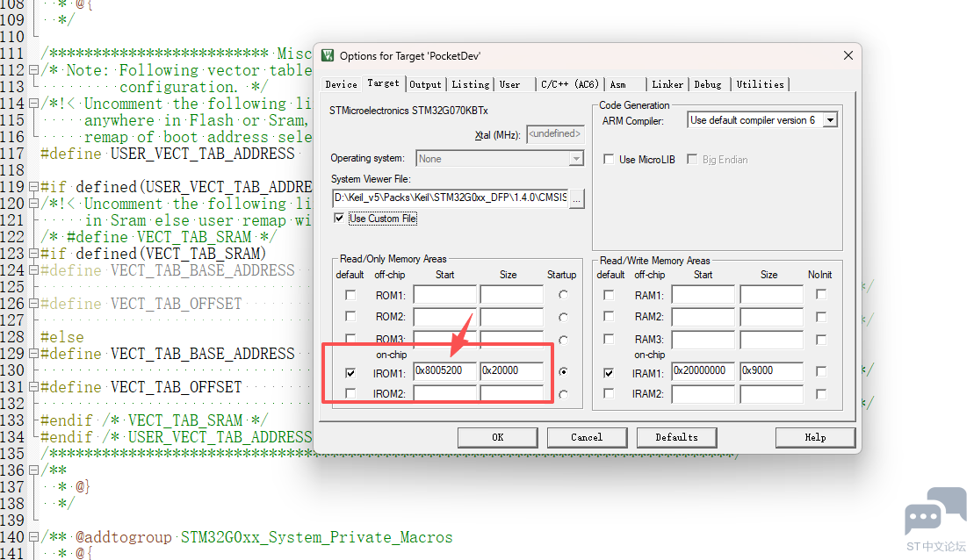974x560 pixels.
Task: Switch to the Output tab
Action: pyautogui.click(x=425, y=84)
